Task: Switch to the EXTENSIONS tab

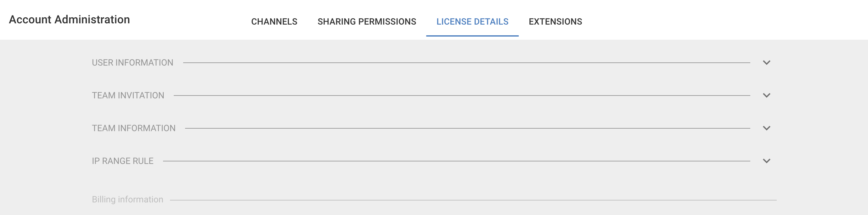Action: pyautogui.click(x=555, y=21)
